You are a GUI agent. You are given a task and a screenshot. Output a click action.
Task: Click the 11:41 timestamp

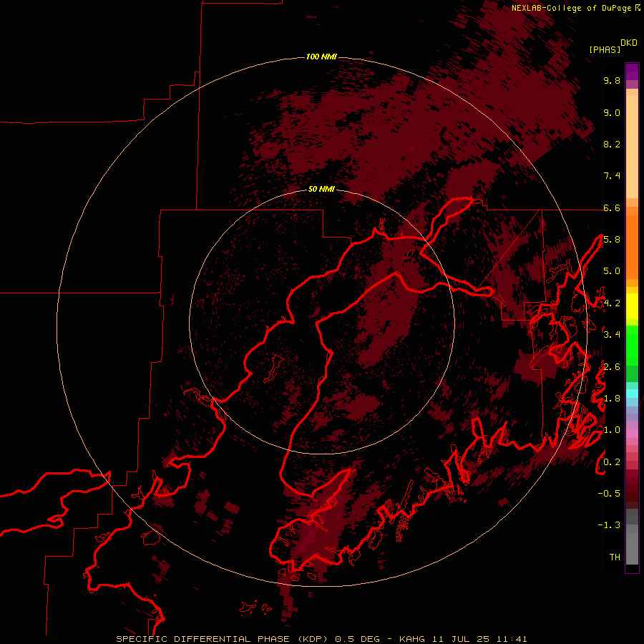pyautogui.click(x=512, y=639)
